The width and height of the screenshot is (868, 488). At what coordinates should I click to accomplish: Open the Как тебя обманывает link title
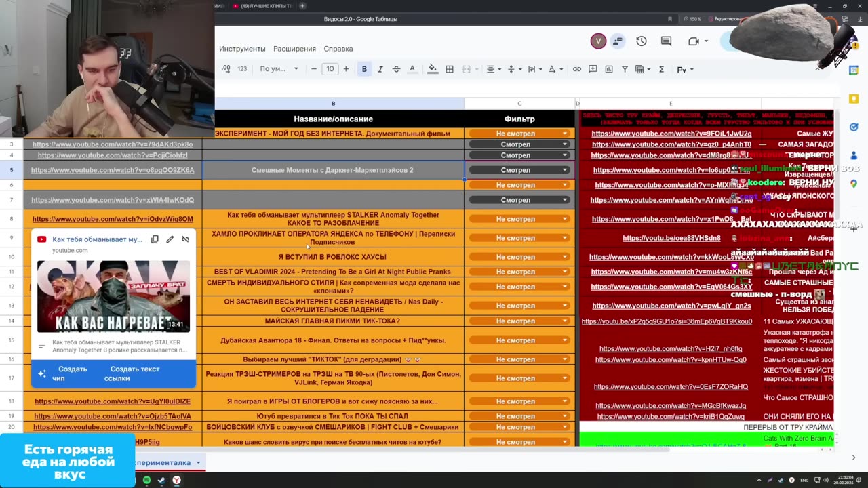97,239
